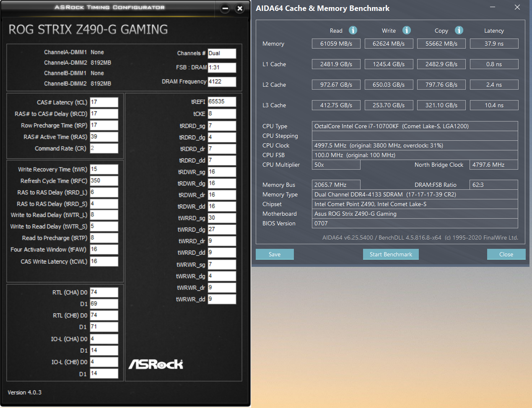The width and height of the screenshot is (532, 408).
Task: Click the DRAM:FSB Ratio value 62:3
Action: 494,185
